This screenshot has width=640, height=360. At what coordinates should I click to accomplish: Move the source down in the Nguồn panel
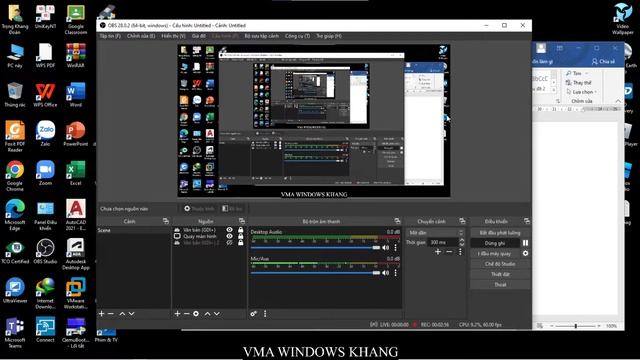[217, 313]
